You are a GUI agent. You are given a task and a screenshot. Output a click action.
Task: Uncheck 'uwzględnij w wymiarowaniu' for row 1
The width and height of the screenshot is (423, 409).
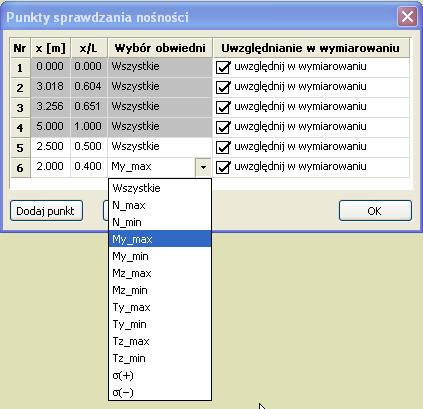tap(223, 67)
